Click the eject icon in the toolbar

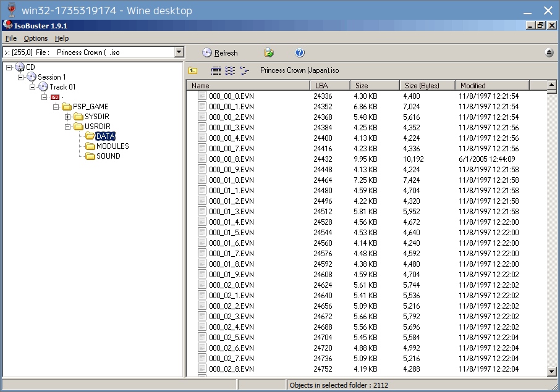[549, 53]
